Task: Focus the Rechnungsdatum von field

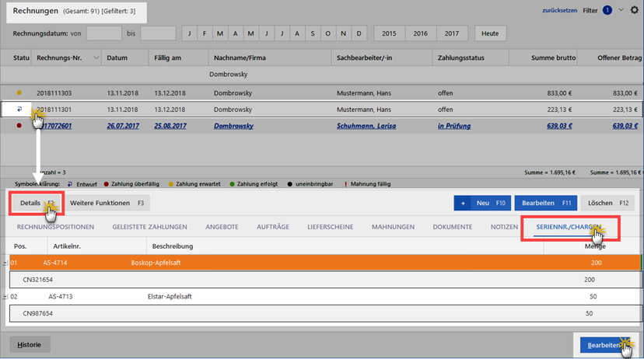Action: click(104, 33)
